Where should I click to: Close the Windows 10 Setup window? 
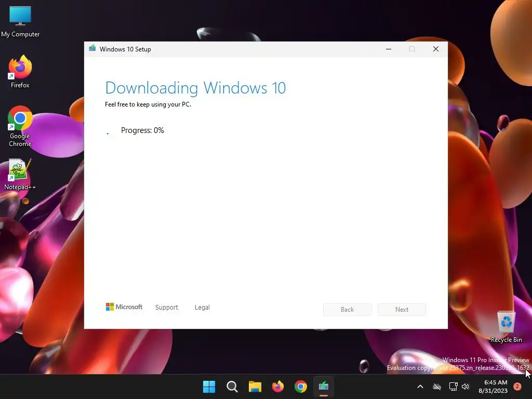coord(436,49)
